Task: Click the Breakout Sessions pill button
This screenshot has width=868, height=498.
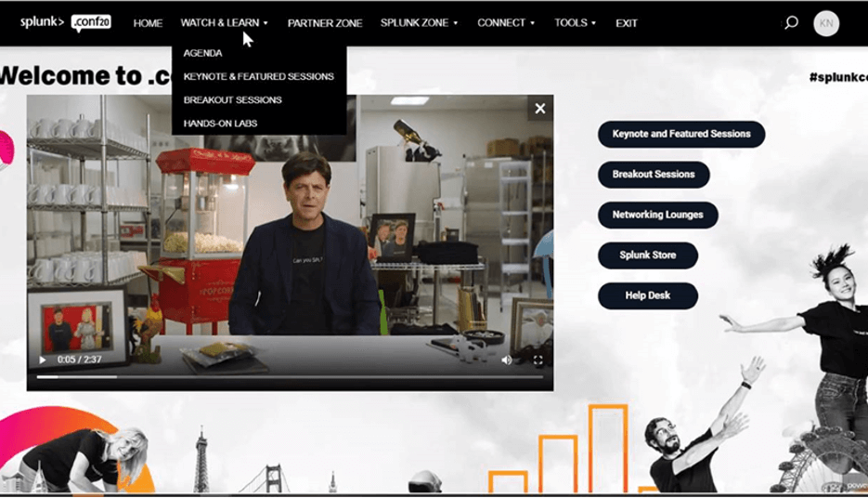Action: (654, 175)
